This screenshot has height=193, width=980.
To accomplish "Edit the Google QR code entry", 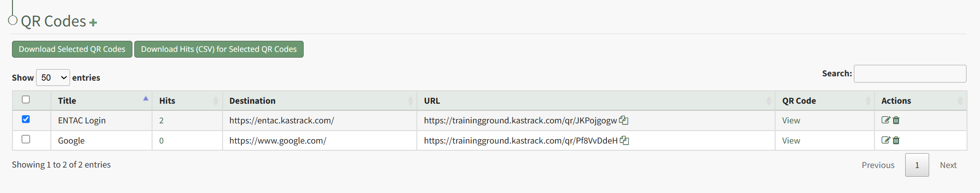I will coord(886,140).
